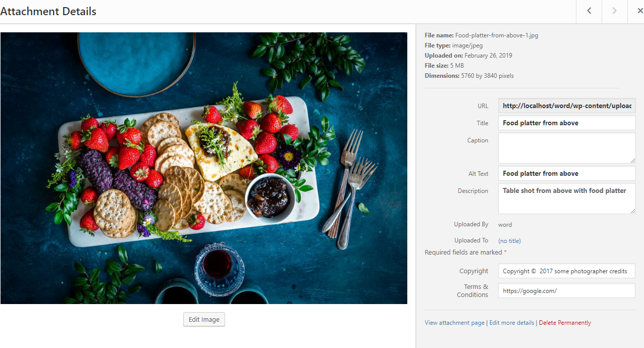Select the read-only URL field
This screenshot has height=348, width=644.
(x=567, y=106)
